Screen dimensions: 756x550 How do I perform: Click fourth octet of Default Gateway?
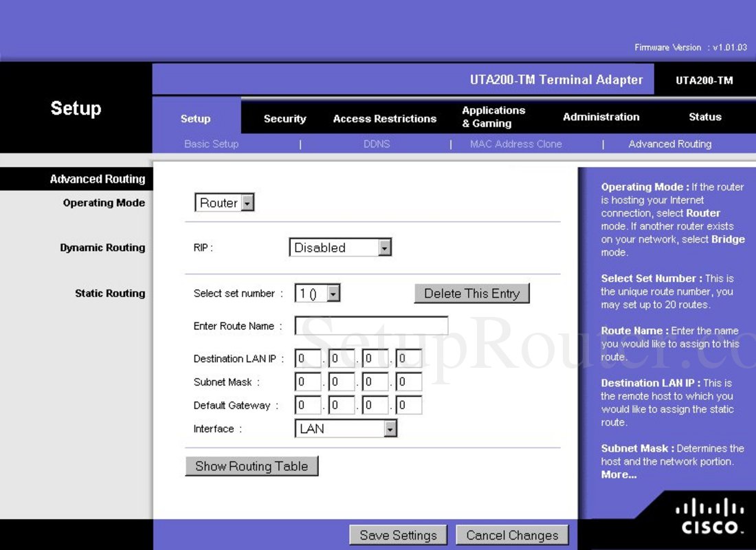coord(409,405)
